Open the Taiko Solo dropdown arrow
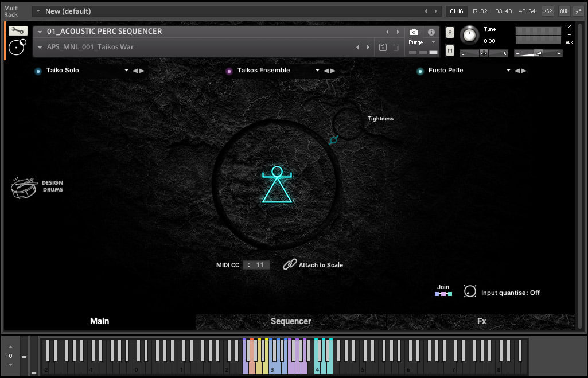Screen dimensions: 588x378 [x=126, y=71]
